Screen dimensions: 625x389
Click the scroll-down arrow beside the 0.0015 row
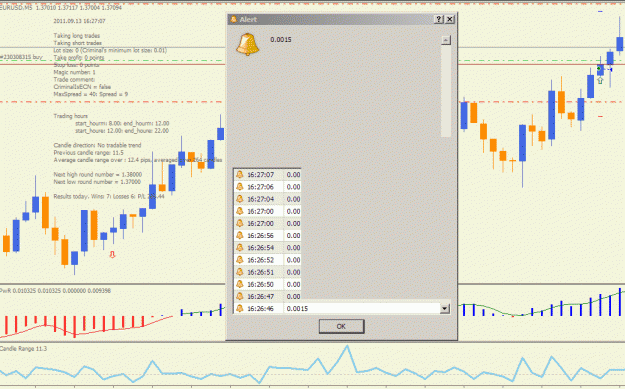(445, 308)
